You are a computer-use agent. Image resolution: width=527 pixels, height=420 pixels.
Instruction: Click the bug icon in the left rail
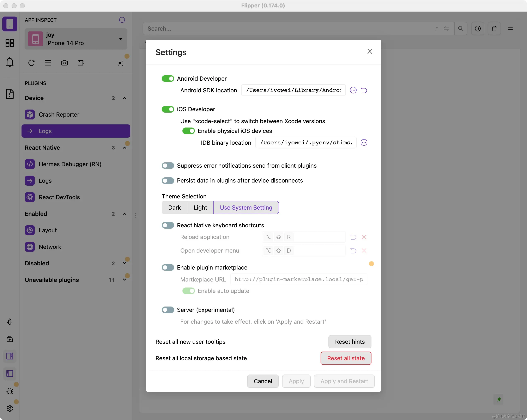tap(10, 391)
